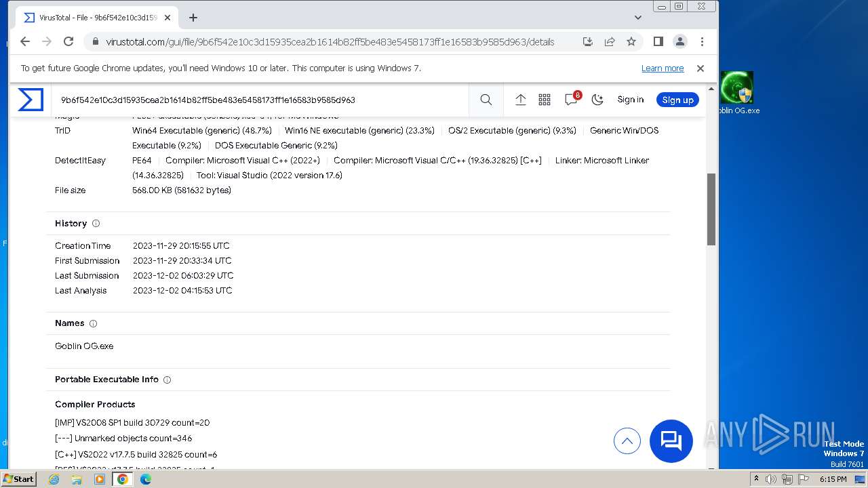Click the install/download page icon
The height and width of the screenshot is (488, 868).
[588, 41]
